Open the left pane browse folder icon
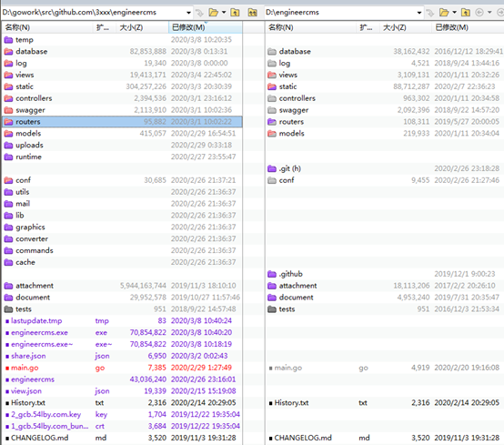The height and width of the screenshot is (445, 504). click(x=214, y=13)
